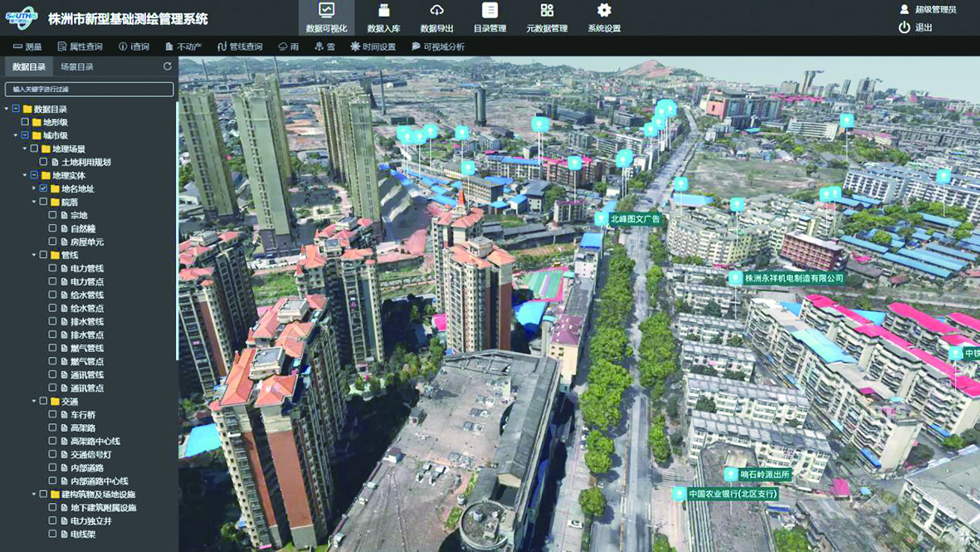Open 系统设置 gear icon
This screenshot has width=980, height=552.
[x=604, y=11]
